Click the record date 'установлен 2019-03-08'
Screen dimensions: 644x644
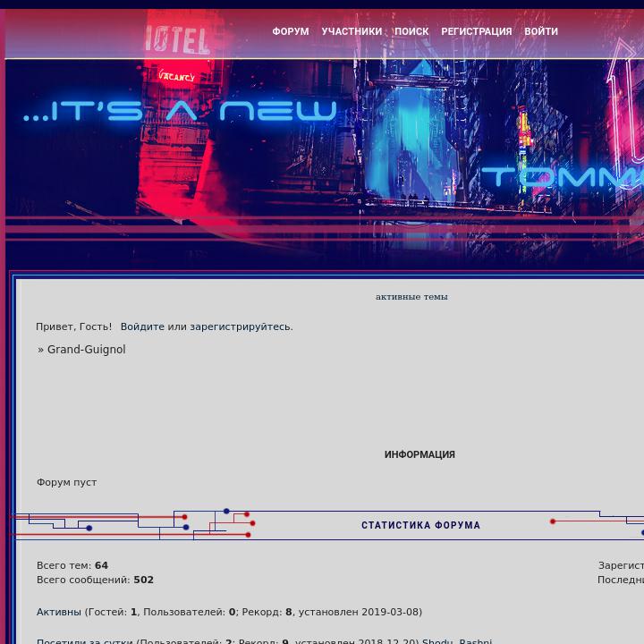click(359, 612)
